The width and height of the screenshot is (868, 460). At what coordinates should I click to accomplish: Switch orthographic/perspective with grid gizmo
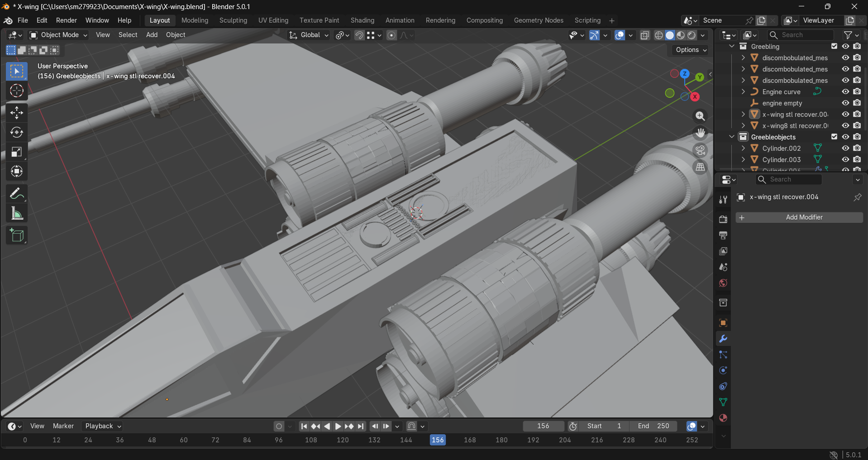click(x=700, y=167)
